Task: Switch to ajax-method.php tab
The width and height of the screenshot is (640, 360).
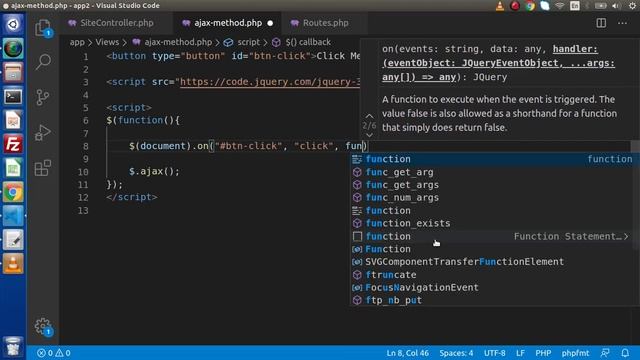Action: click(x=228, y=23)
